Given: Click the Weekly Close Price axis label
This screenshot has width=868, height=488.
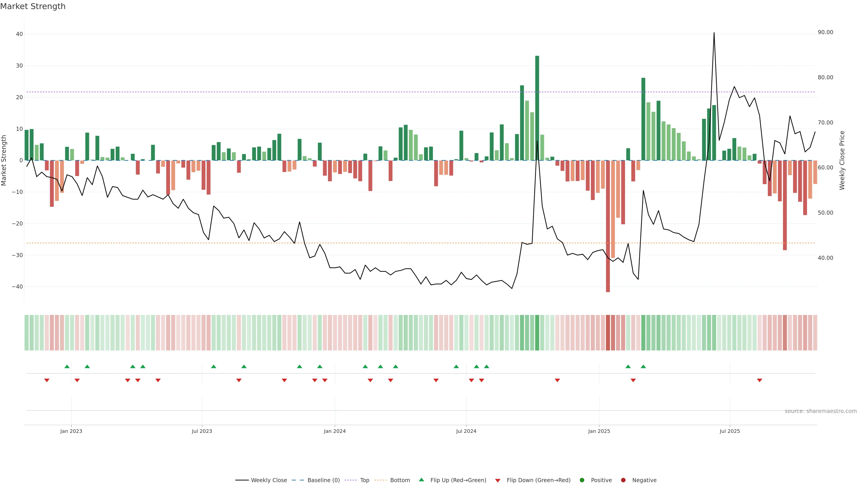Looking at the screenshot, I should [842, 160].
